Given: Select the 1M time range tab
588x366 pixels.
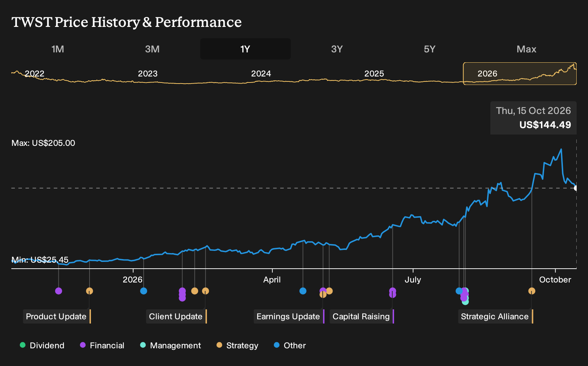Looking at the screenshot, I should (58, 49).
